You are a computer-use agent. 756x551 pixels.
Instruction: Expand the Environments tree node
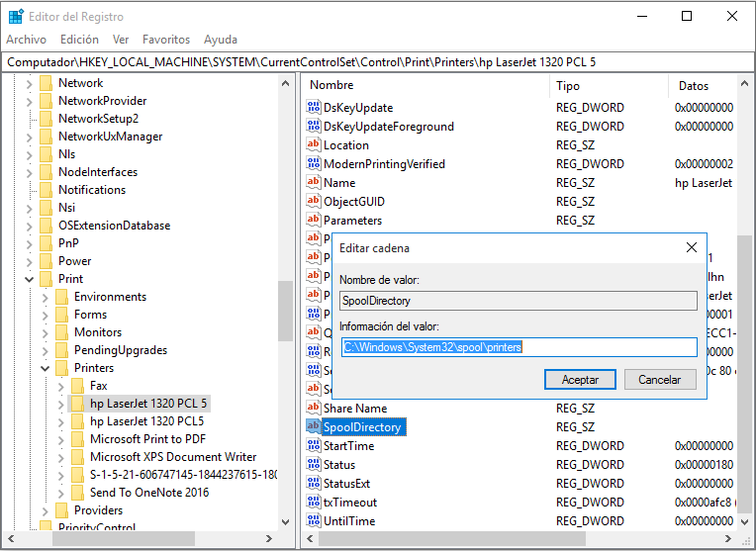[44, 297]
